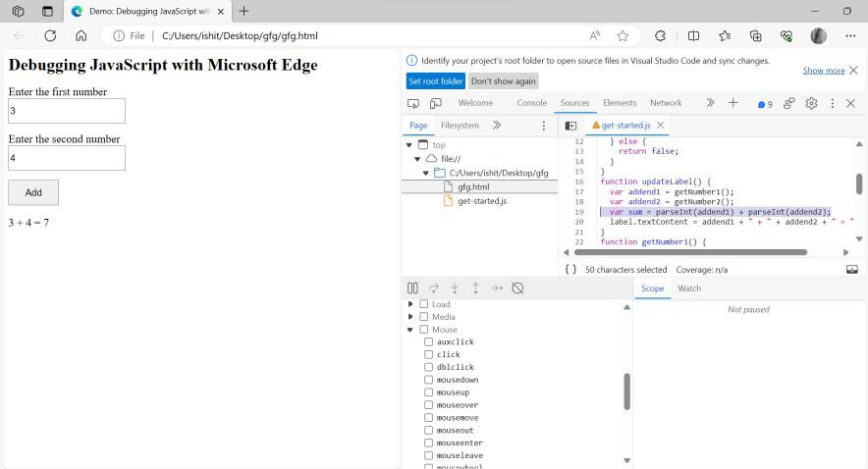Add a new DevTools tool tab
This screenshot has width=868, height=469.
point(732,103)
